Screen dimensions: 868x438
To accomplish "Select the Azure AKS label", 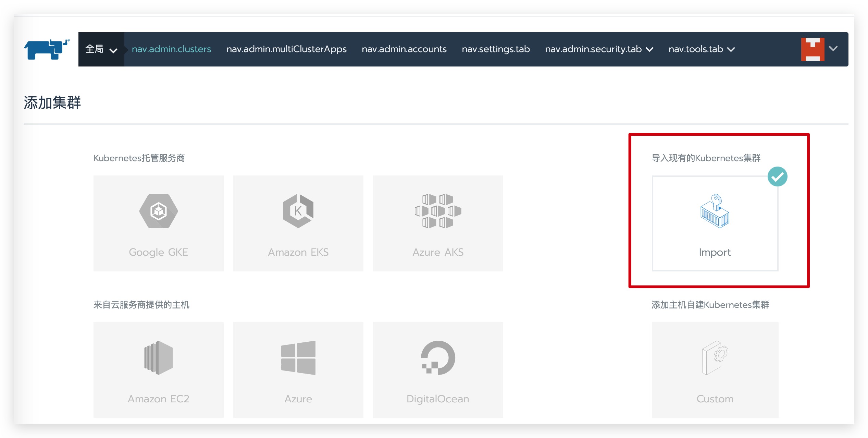I will coord(438,252).
